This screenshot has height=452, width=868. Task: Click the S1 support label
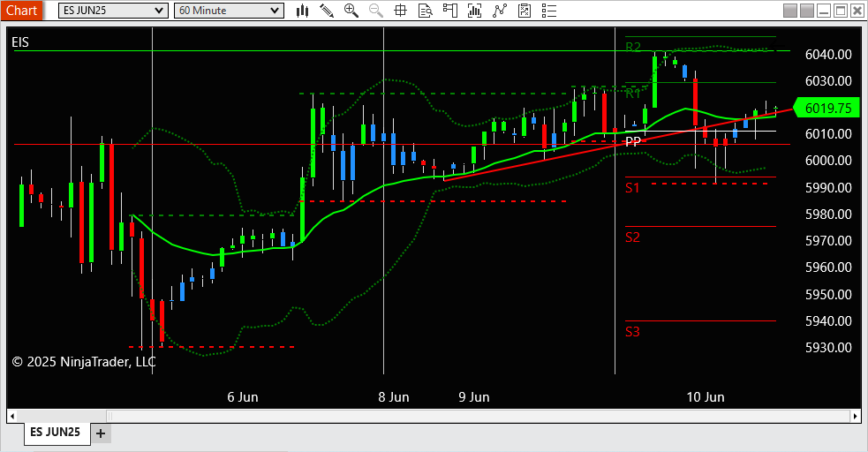632,188
